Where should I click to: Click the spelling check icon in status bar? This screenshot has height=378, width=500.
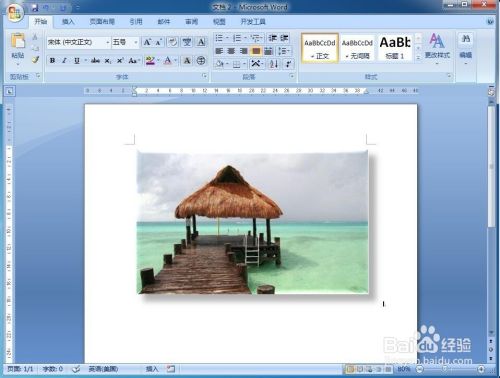[76, 369]
